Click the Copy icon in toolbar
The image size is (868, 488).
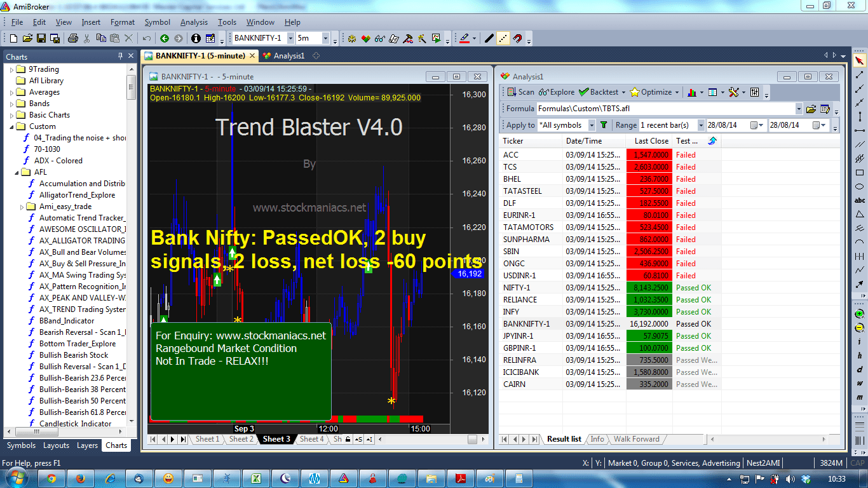tap(101, 38)
